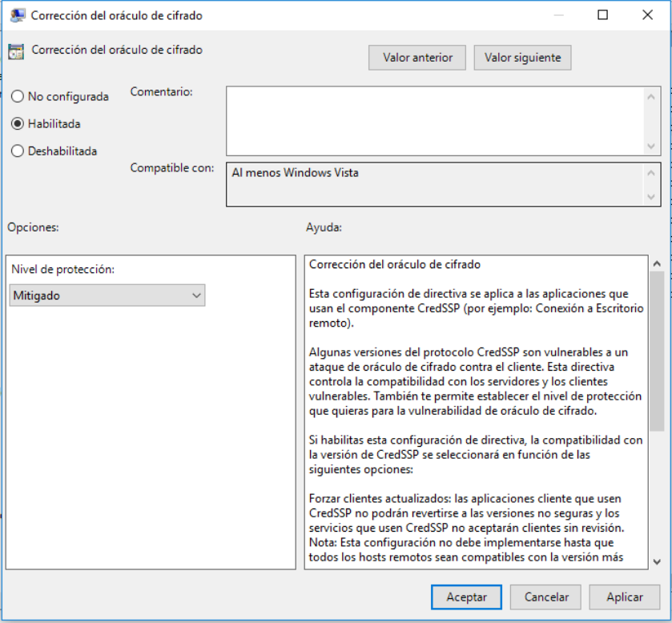672x623 pixels.
Task: Apply changes with Aplicar button
Action: (625, 597)
